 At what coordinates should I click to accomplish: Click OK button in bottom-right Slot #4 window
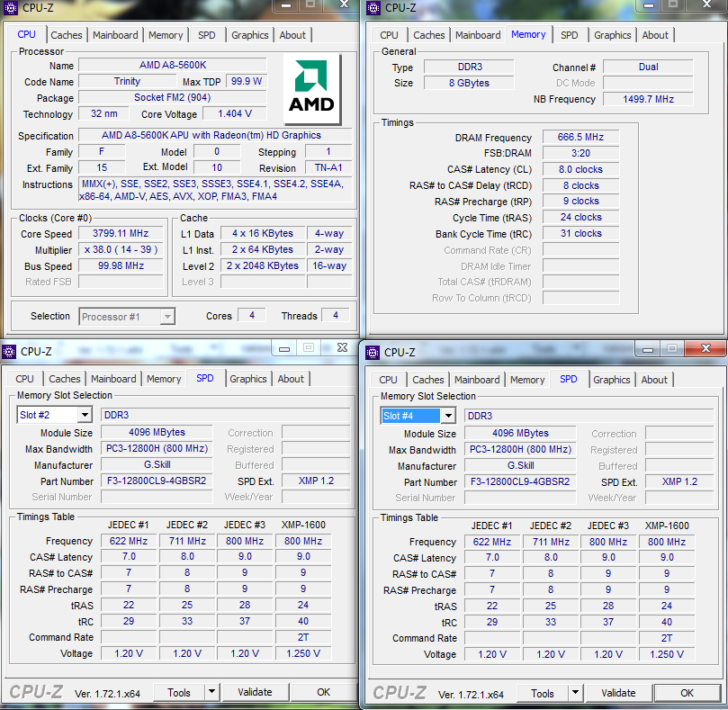[x=688, y=693]
